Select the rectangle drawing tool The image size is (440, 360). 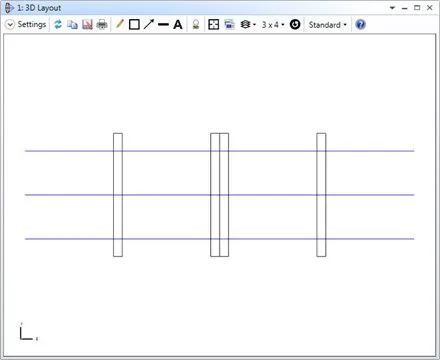coord(134,25)
